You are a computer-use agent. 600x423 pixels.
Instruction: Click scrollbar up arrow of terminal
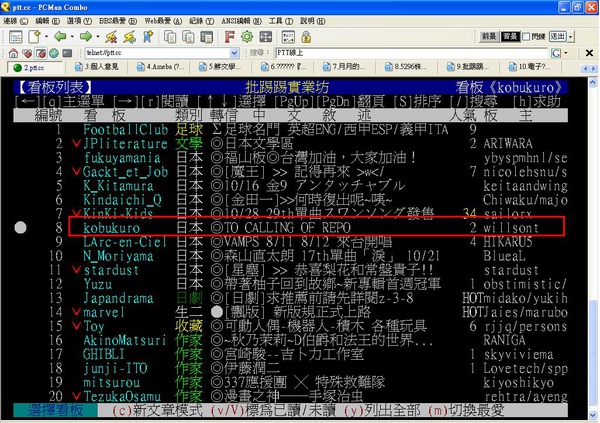click(593, 82)
